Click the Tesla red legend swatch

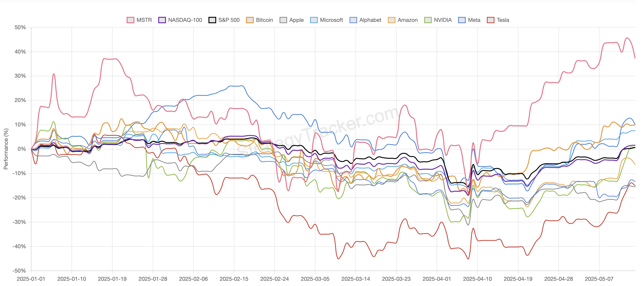(x=490, y=20)
